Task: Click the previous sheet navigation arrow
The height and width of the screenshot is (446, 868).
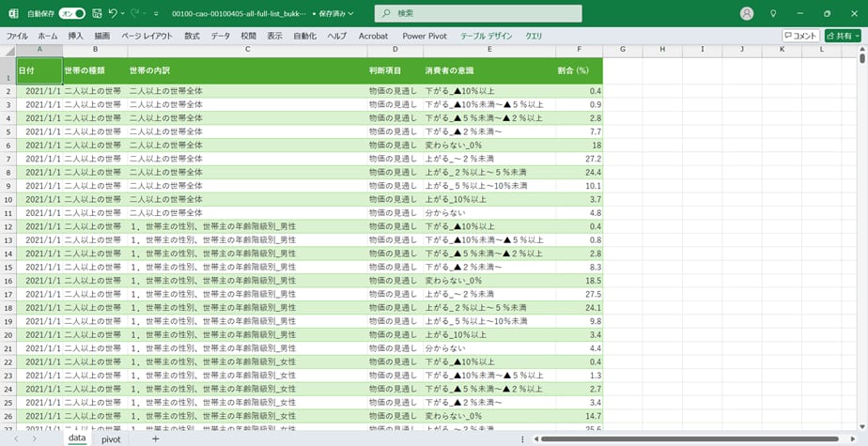Action: coord(14,438)
